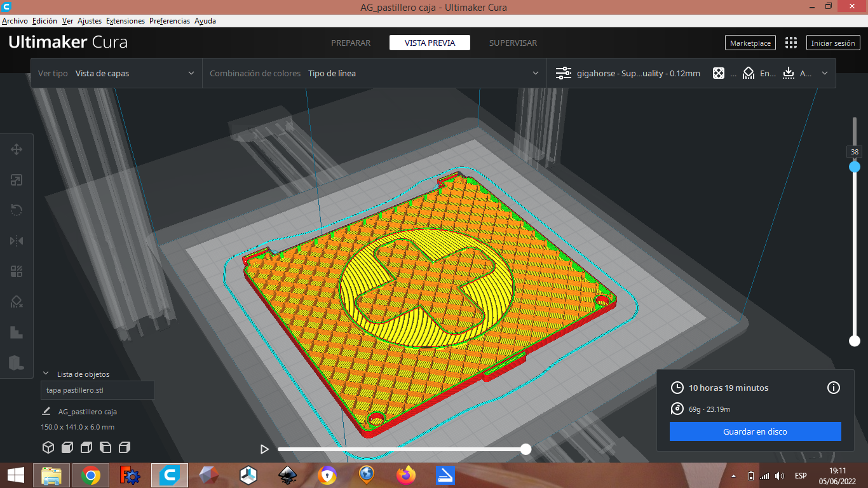Switch to the SUPERVISAR stage tab
Image resolution: width=868 pixels, height=488 pixels.
[513, 43]
